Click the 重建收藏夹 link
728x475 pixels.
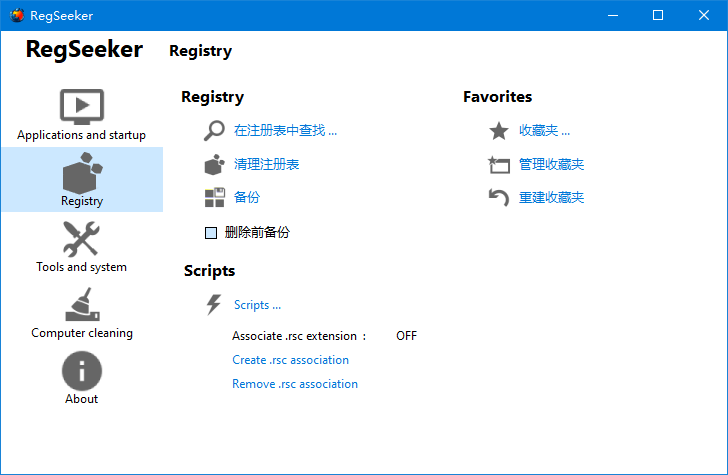(551, 197)
